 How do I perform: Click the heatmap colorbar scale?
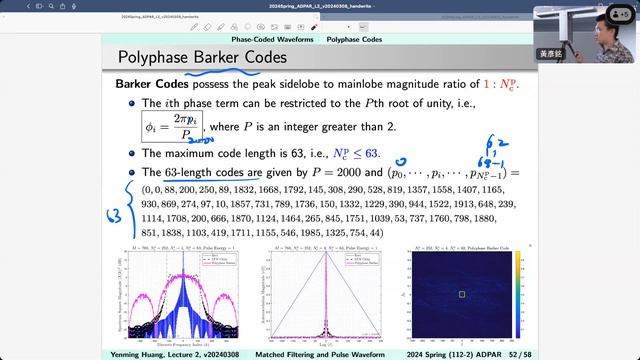(518, 295)
